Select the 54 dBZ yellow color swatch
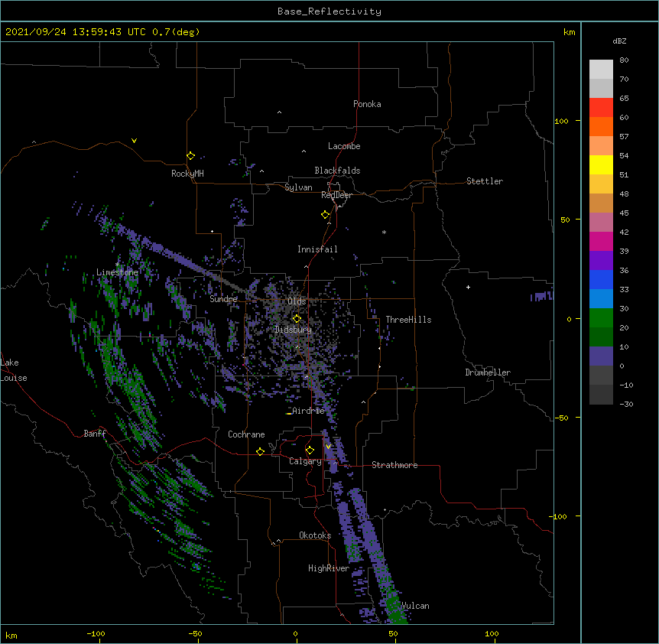The image size is (659, 644). pos(601,164)
